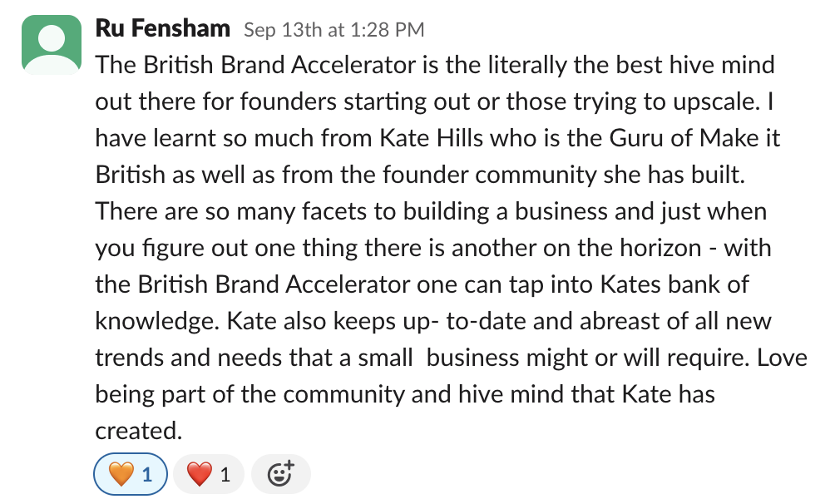Click the orange heart emoji icon
Screen dimensions: 830x504
(121, 474)
